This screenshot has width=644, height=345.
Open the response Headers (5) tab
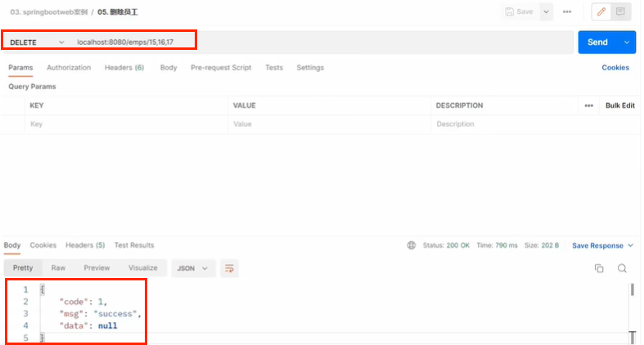85,245
